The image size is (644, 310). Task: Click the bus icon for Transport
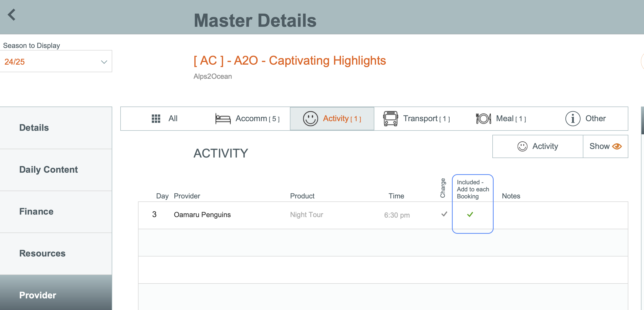point(390,118)
